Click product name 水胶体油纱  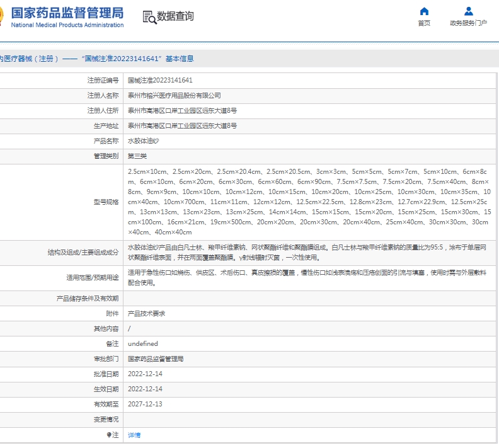(x=143, y=141)
